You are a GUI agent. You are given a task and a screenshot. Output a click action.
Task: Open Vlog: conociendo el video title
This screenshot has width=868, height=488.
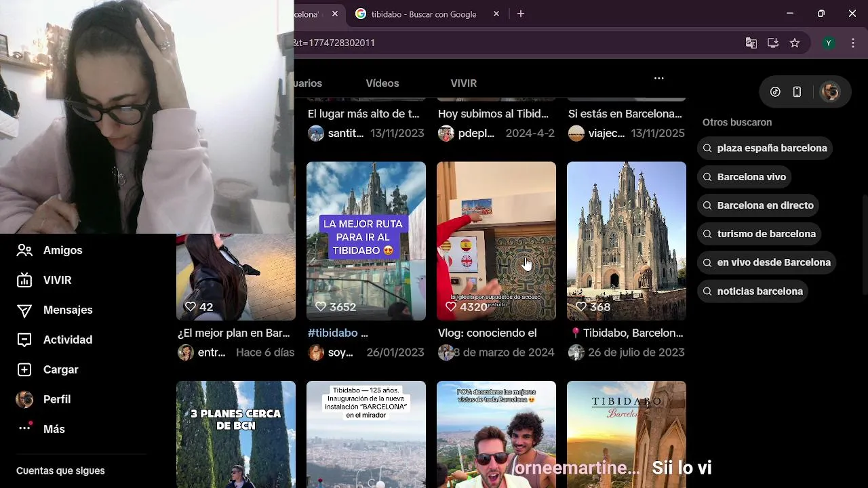488,333
